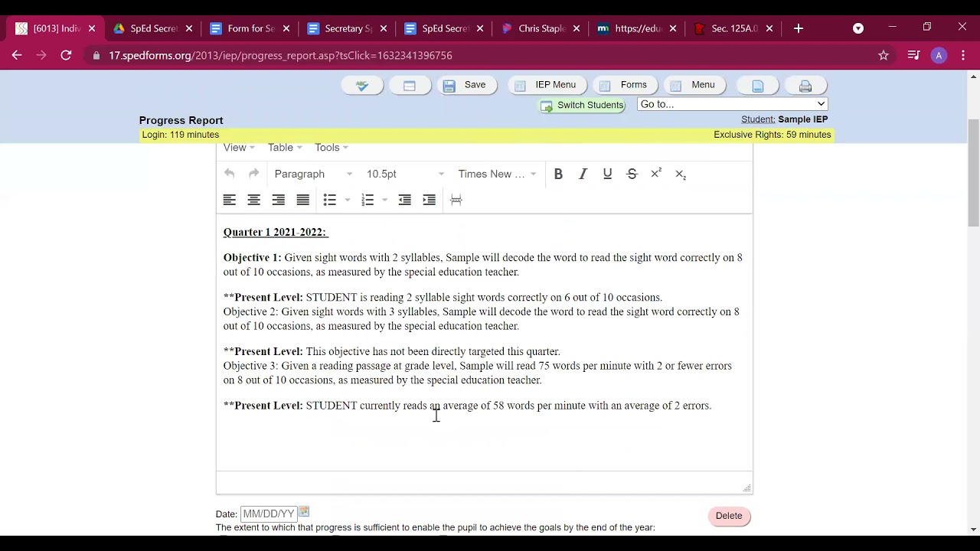Image resolution: width=980 pixels, height=551 pixels.
Task: Click the page vertical scrollbar
Action: click(974, 174)
